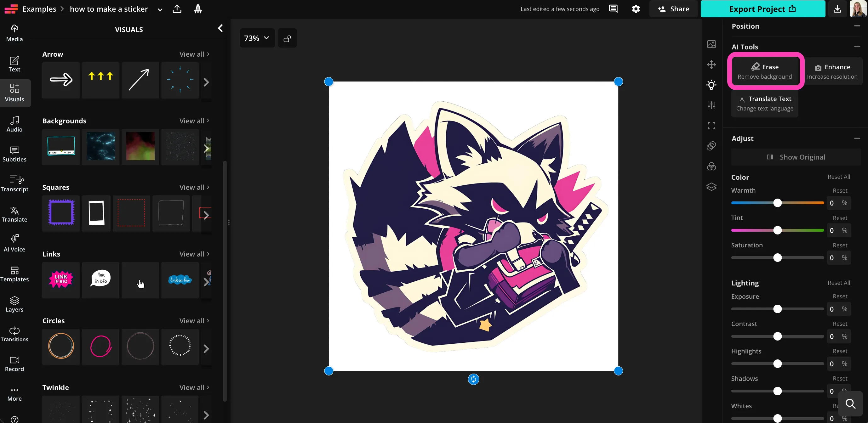Open the Transitions panel
The height and width of the screenshot is (423, 868).
click(x=14, y=334)
